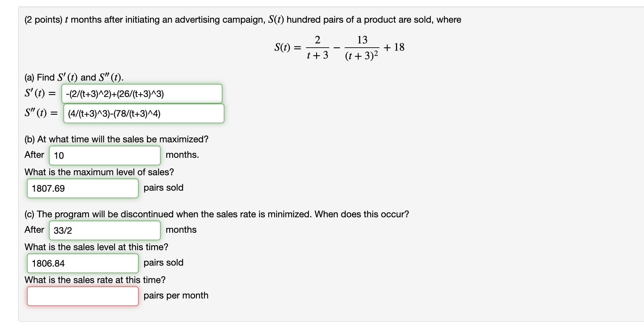
Task: Click the 'pairs sold' label after 1807.69
Action: click(163, 188)
